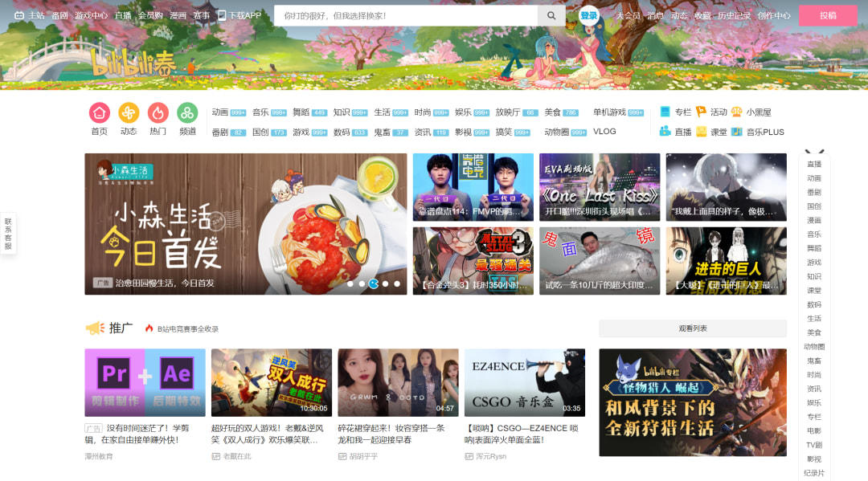Image resolution: width=868 pixels, height=481 pixels.
Task: Open CSGO 音乐盒 video thumbnail
Action: [525, 382]
